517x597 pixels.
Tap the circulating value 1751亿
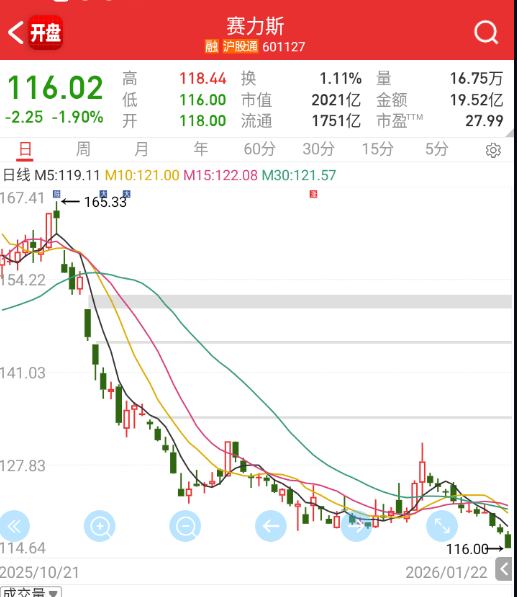click(336, 121)
